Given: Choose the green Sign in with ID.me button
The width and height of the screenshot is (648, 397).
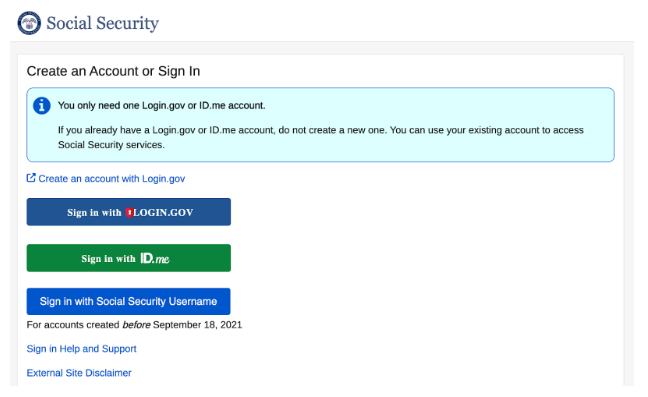Looking at the screenshot, I should click(129, 258).
